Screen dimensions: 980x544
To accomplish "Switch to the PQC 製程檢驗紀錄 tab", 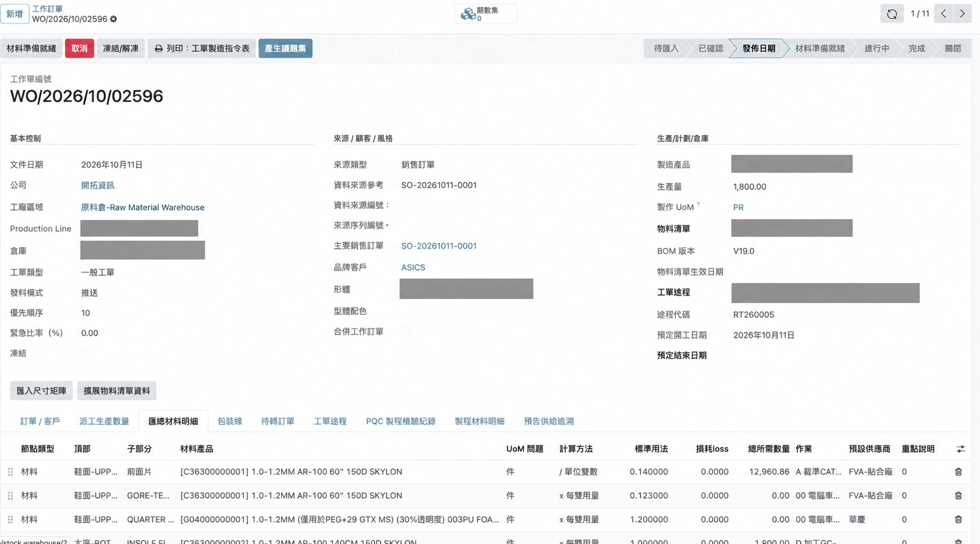I will 401,421.
